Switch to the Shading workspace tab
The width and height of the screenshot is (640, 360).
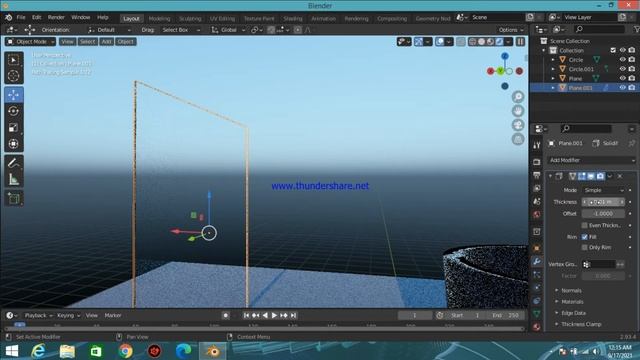pyautogui.click(x=293, y=18)
